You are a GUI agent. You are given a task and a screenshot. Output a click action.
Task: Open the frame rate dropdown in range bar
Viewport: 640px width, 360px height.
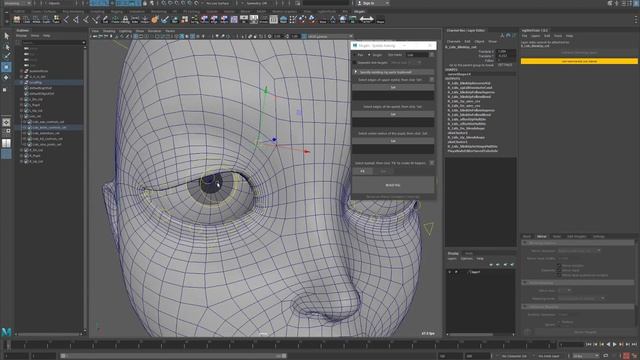tap(585, 356)
